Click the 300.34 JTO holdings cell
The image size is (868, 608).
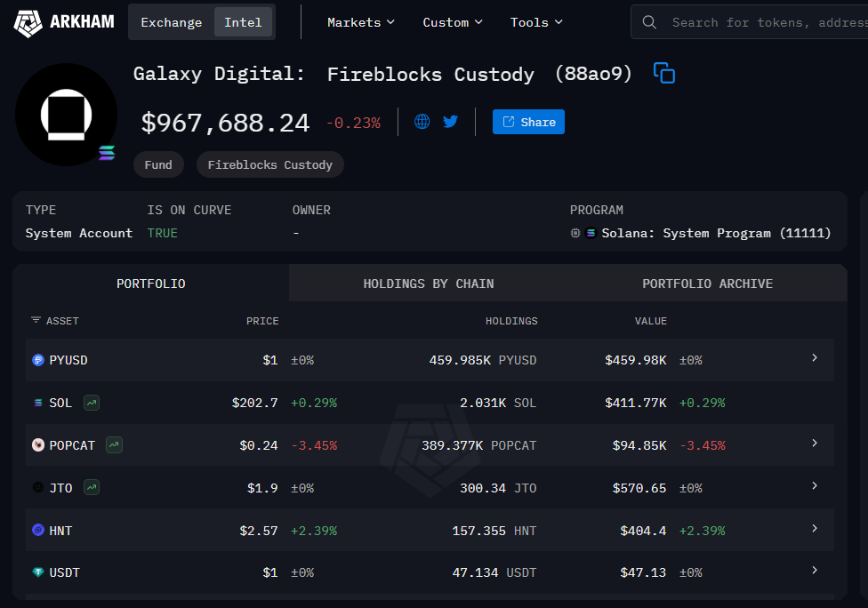coord(498,488)
